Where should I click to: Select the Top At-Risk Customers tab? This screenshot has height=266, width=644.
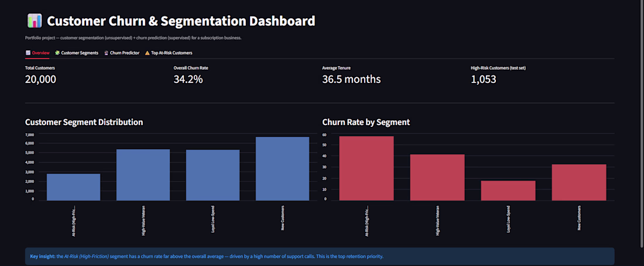click(x=169, y=53)
